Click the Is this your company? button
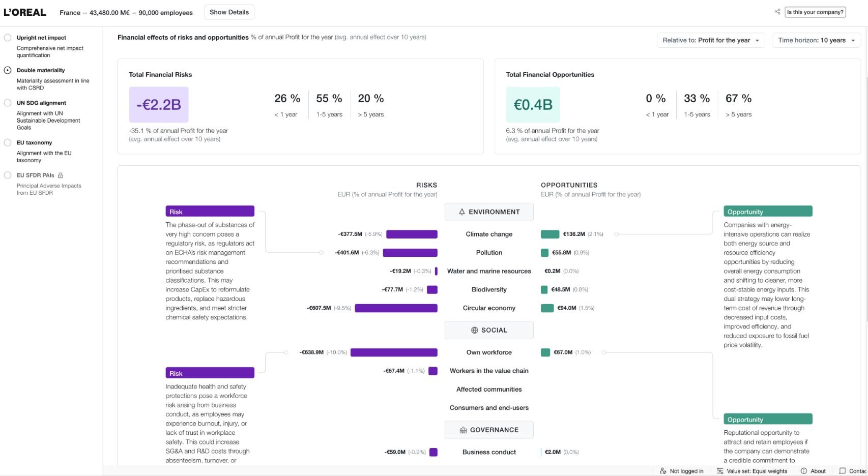Viewport: 868px width, 476px height. [815, 12]
